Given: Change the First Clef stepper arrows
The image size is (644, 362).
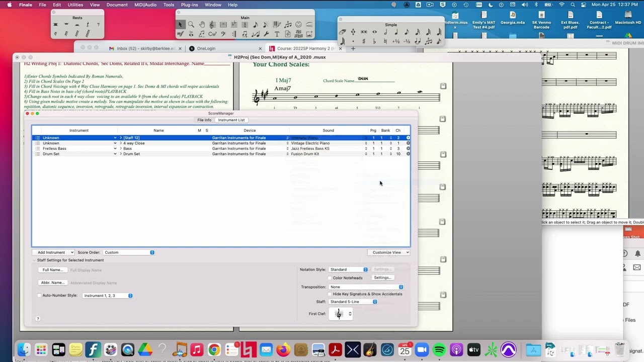Looking at the screenshot, I should 350,314.
